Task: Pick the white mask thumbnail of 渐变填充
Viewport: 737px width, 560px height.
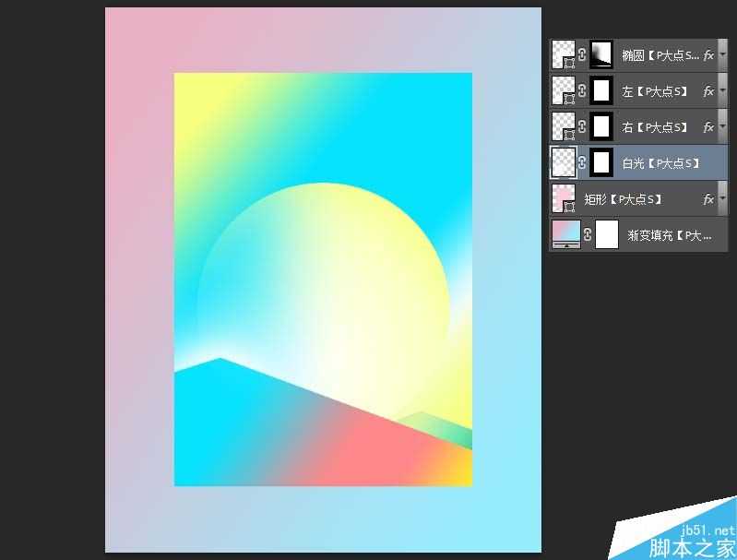Action: pos(606,234)
